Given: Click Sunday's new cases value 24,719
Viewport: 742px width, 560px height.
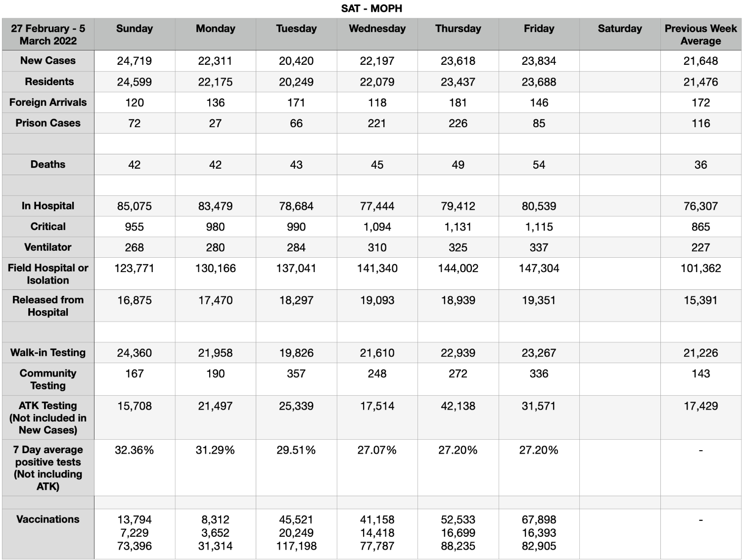Looking at the screenshot, I should tap(135, 61).
